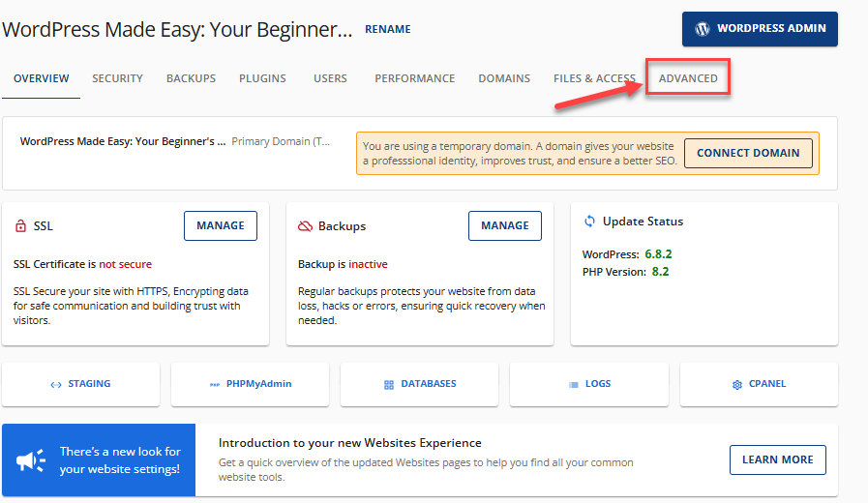
Task: Manage the SSL certificate
Action: tap(221, 225)
